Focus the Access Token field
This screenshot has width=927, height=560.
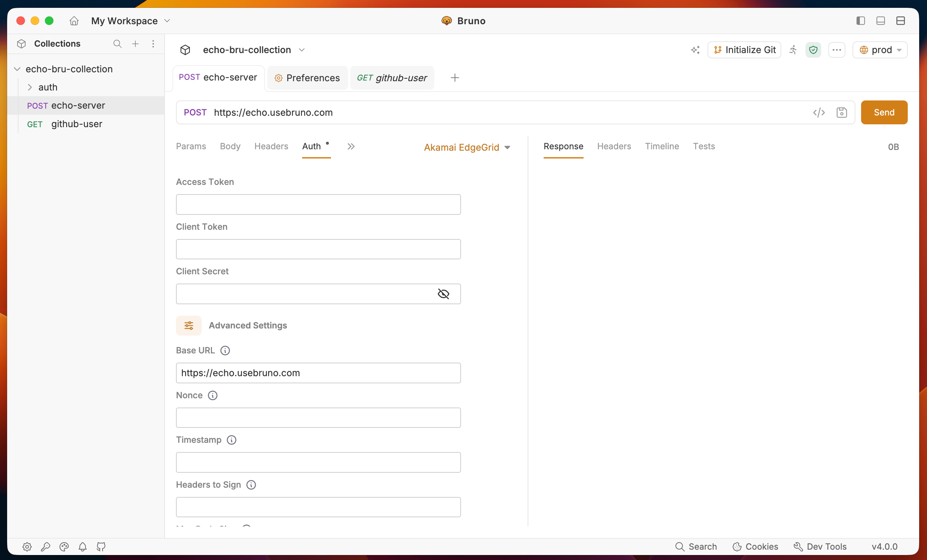point(318,204)
